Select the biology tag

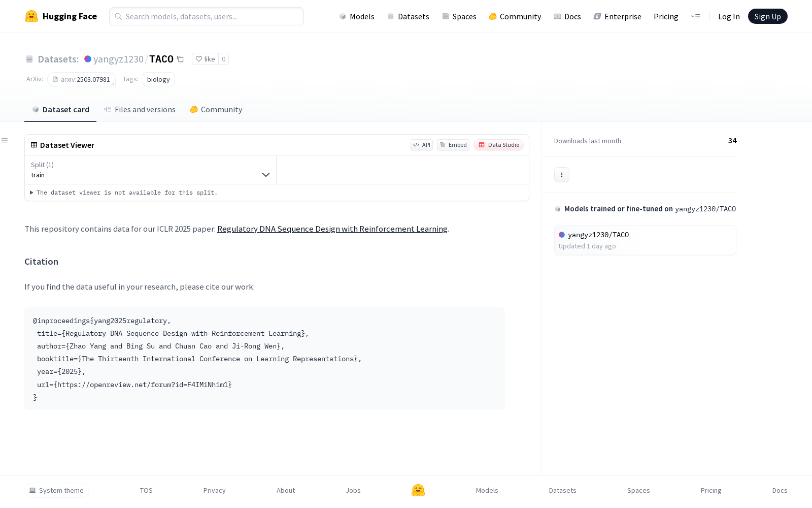click(x=158, y=79)
